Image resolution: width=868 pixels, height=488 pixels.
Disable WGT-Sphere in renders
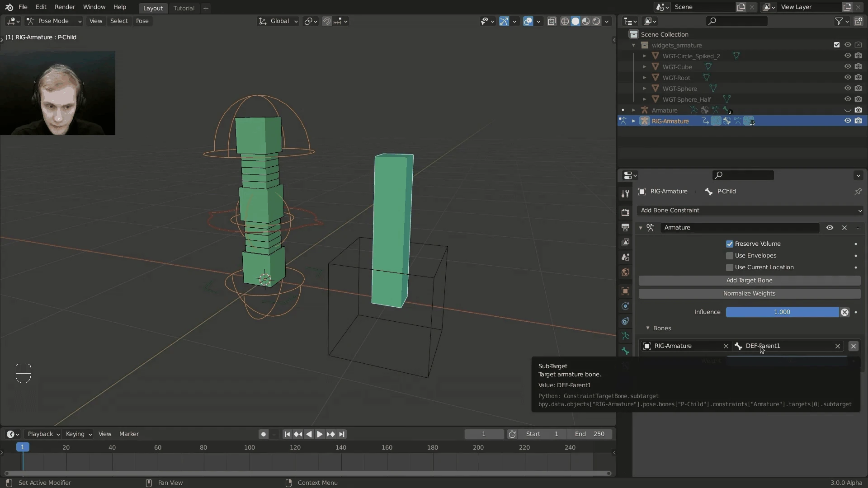click(x=858, y=89)
